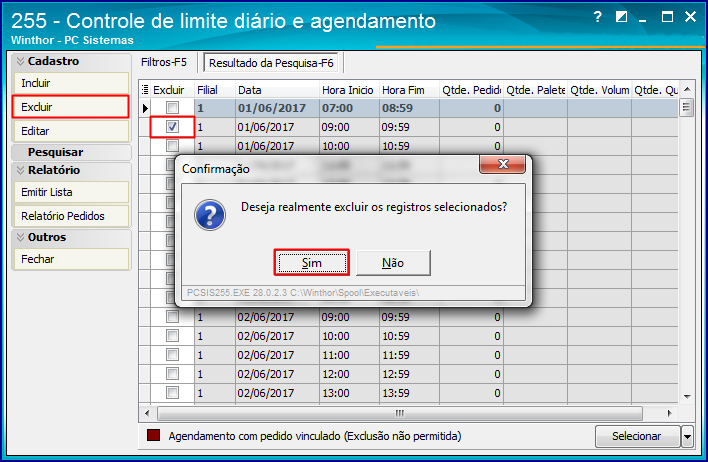Open the Selecionar dropdown arrow

point(687,436)
